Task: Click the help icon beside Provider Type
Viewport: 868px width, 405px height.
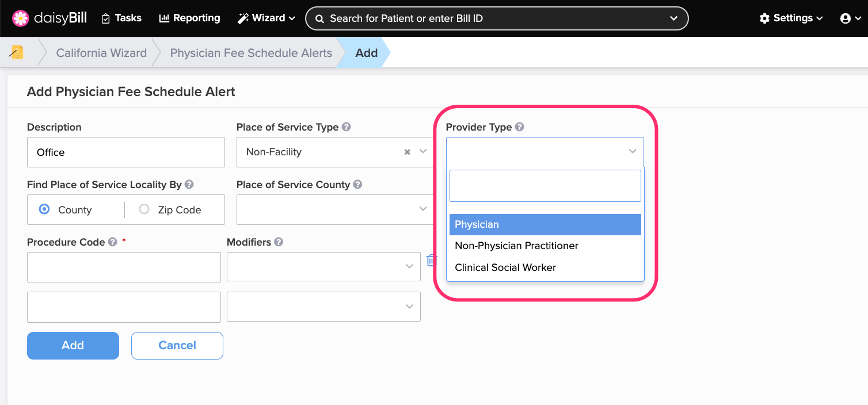Action: click(x=519, y=127)
